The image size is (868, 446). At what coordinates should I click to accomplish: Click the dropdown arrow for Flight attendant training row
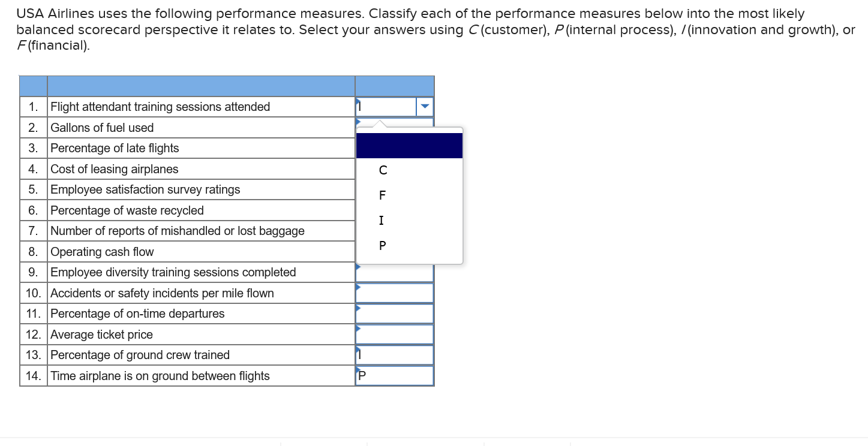[425, 106]
